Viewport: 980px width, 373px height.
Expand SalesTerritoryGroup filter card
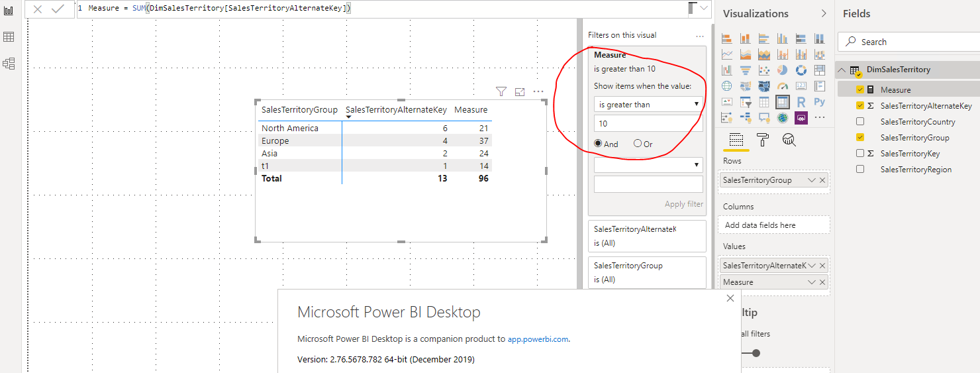(647, 272)
